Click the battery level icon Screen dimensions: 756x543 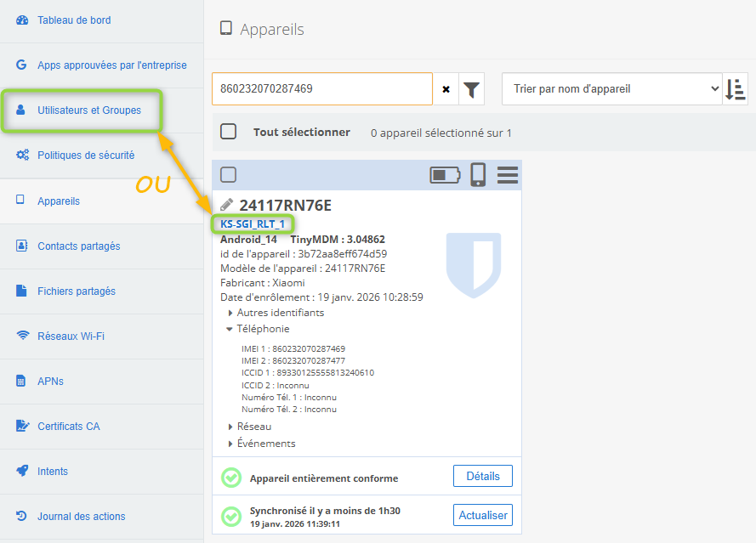click(x=445, y=175)
